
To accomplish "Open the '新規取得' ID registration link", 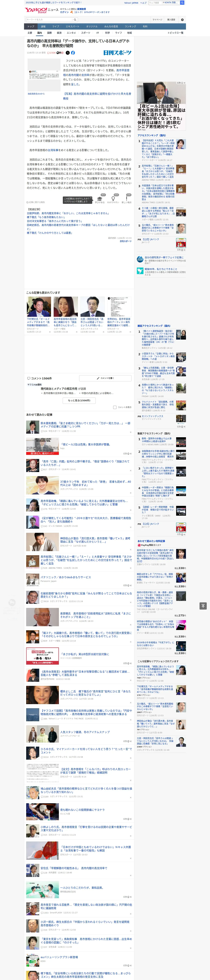I will tap(82, 9).
